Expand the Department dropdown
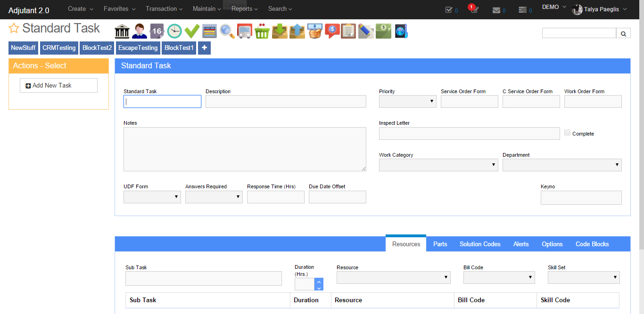Viewport: 644px width, 314px height. (561, 165)
